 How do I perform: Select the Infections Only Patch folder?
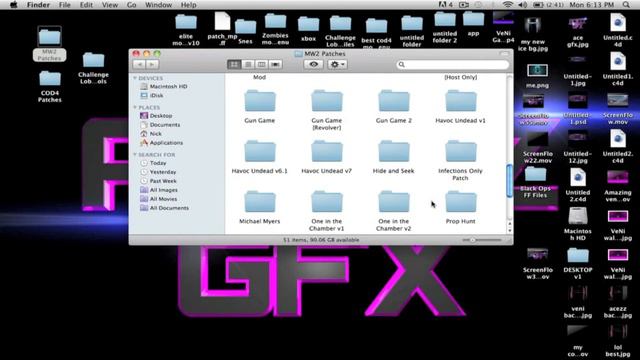[460, 151]
